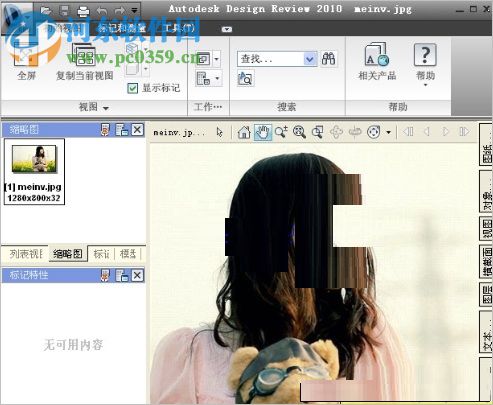493x405 pixels.
Task: Go to previous sheet arrow
Action: click(427, 132)
